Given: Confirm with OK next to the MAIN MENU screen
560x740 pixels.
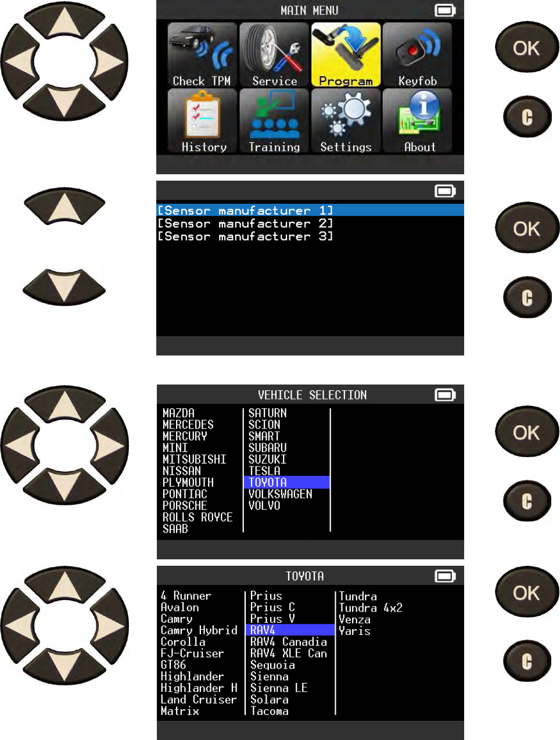Looking at the screenshot, I should coord(526,48).
